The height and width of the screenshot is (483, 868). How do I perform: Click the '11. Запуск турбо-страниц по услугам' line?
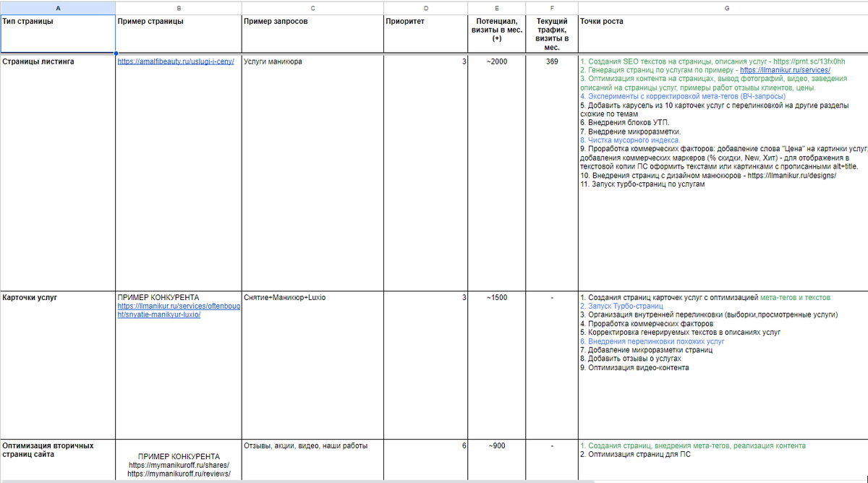[642, 184]
